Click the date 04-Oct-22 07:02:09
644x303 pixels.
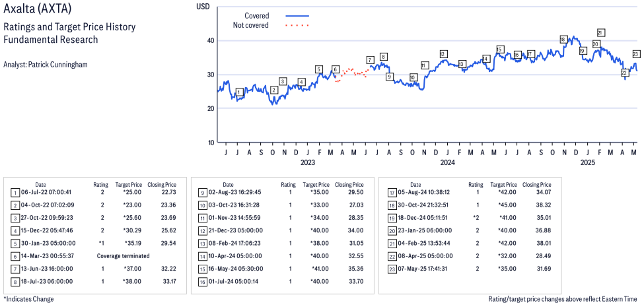48,205
